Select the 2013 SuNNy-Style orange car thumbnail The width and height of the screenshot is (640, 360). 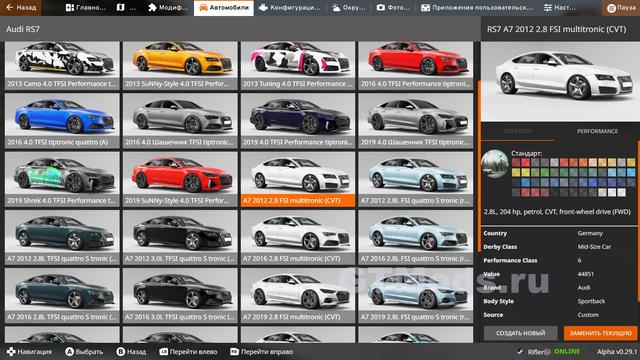pos(180,66)
